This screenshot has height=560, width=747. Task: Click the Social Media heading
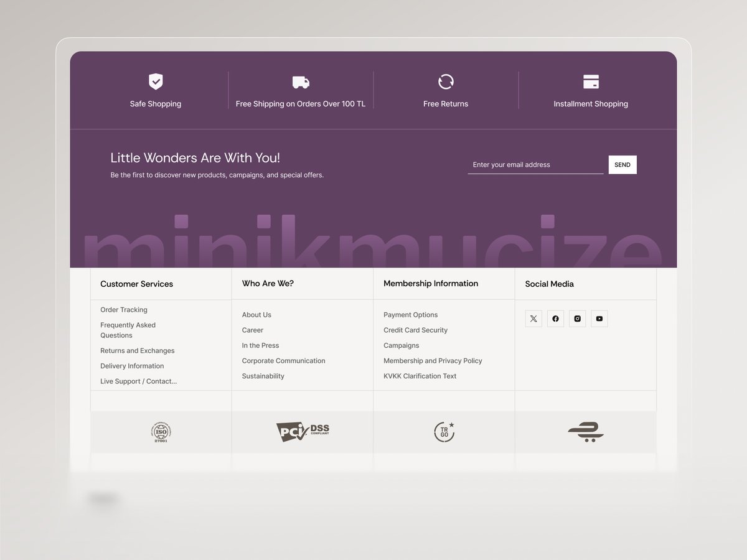click(x=549, y=284)
